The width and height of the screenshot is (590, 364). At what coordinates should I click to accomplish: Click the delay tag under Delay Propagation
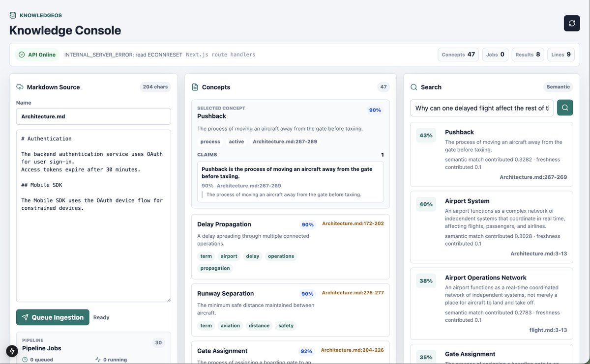(x=253, y=256)
